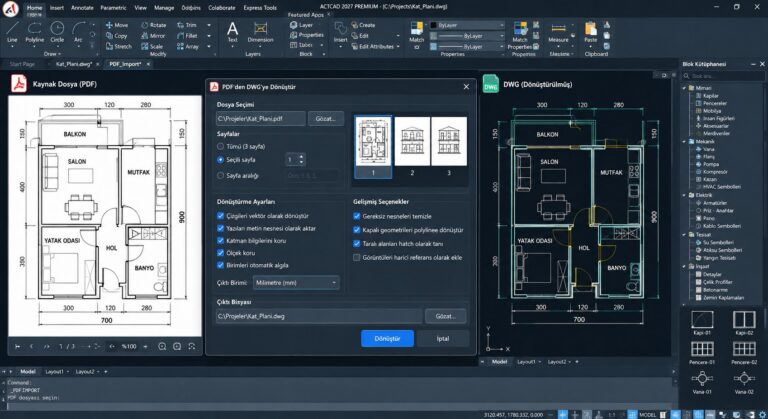
Task: Click the ACTCAD application logo button
Action: click(10, 9)
